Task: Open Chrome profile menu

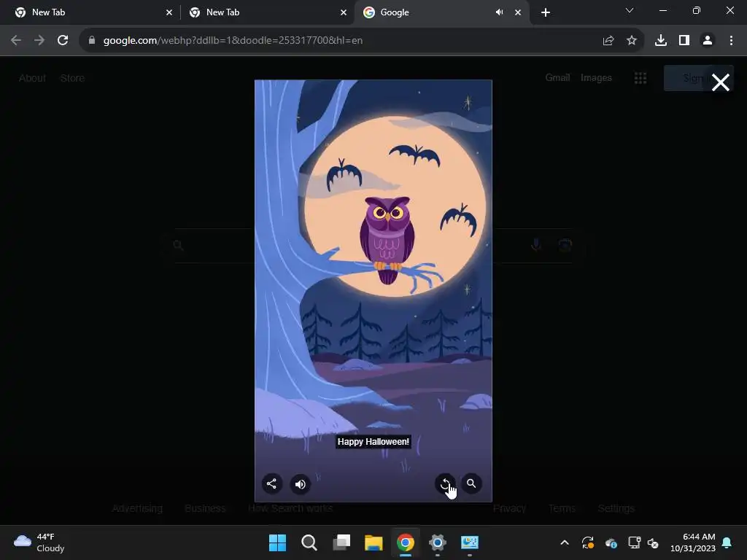Action: click(x=708, y=41)
